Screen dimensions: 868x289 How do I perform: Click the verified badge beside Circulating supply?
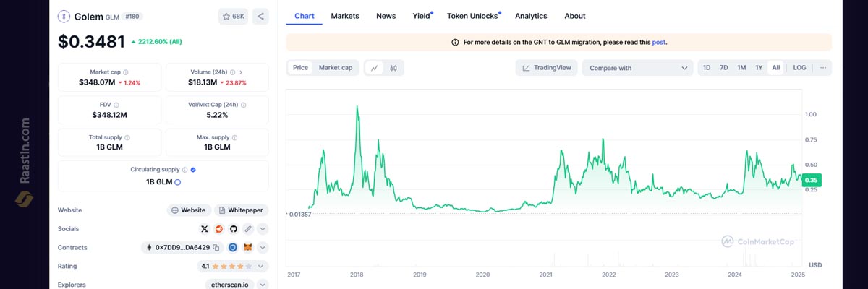click(x=193, y=170)
